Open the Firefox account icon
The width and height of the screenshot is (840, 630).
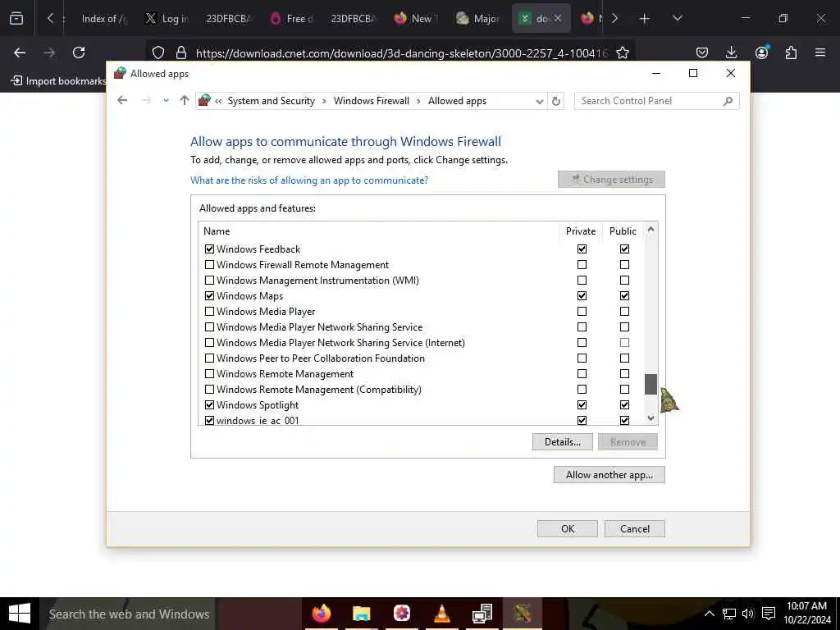click(761, 52)
